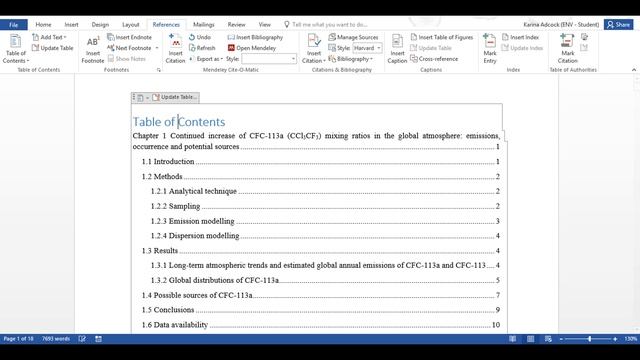Click 1.3 Results entry
Screen dimensions: 640x360
(320, 251)
